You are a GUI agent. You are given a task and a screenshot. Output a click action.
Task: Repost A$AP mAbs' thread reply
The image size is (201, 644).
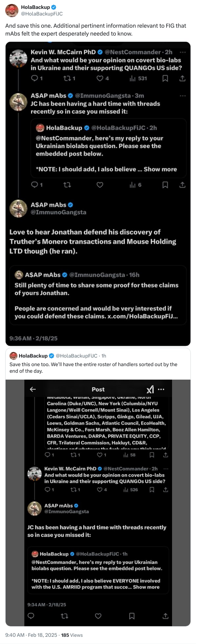67,185
